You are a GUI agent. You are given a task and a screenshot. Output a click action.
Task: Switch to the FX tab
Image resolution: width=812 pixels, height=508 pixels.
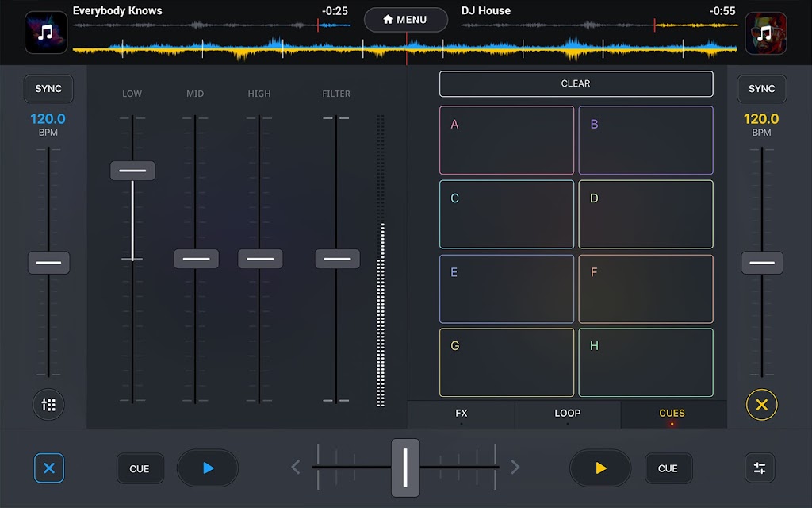[x=461, y=414]
